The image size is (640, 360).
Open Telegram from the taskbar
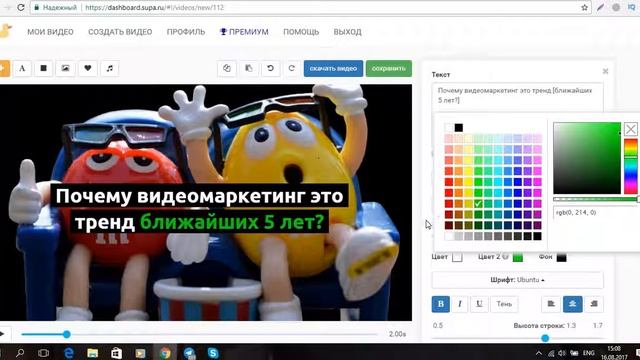(x=189, y=353)
